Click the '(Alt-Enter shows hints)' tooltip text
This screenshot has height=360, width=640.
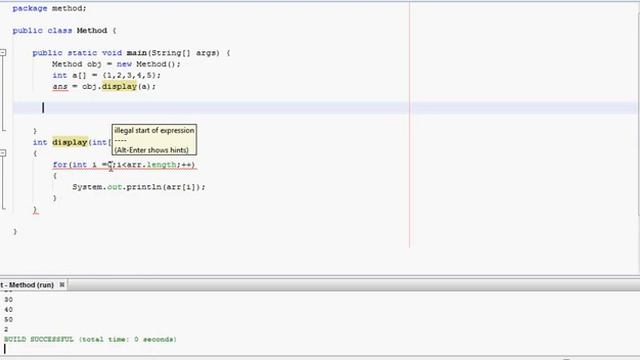[x=151, y=150]
